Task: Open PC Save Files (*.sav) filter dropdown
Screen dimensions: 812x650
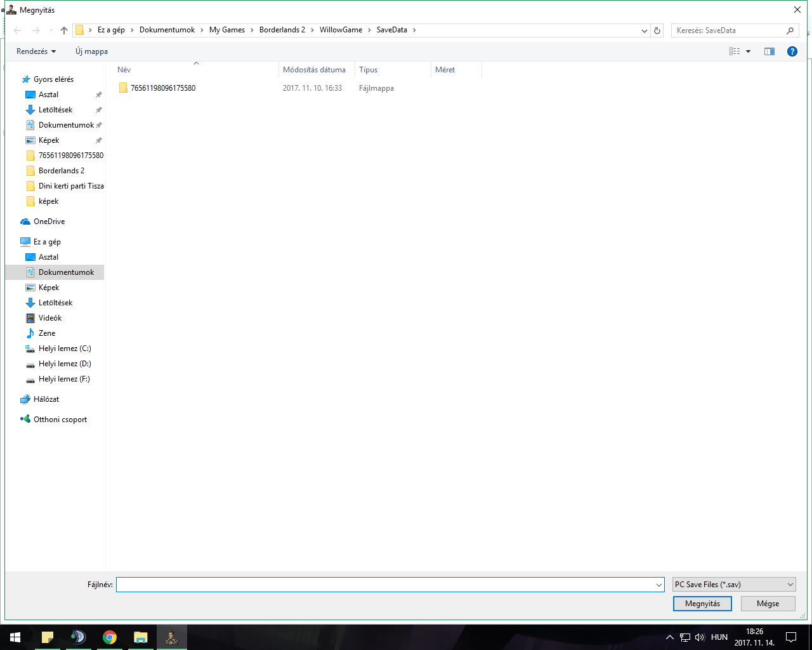Action: pyautogui.click(x=734, y=585)
